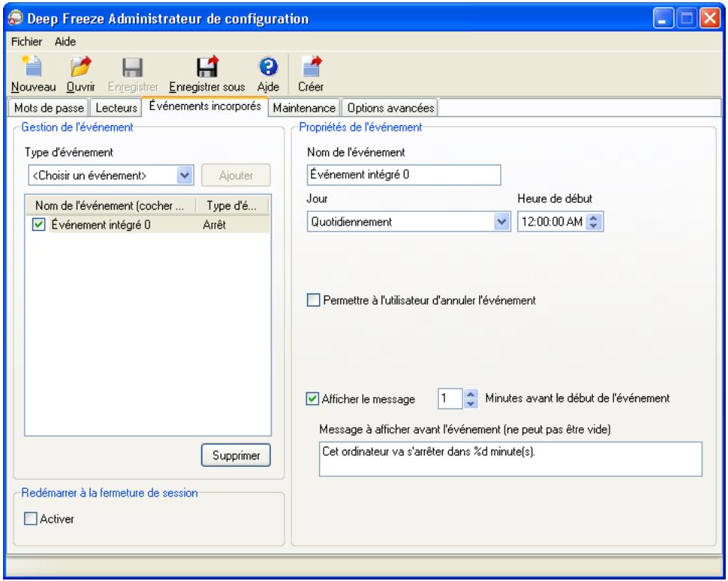Select the 'Événement intégré 0' row name

click(x=101, y=225)
